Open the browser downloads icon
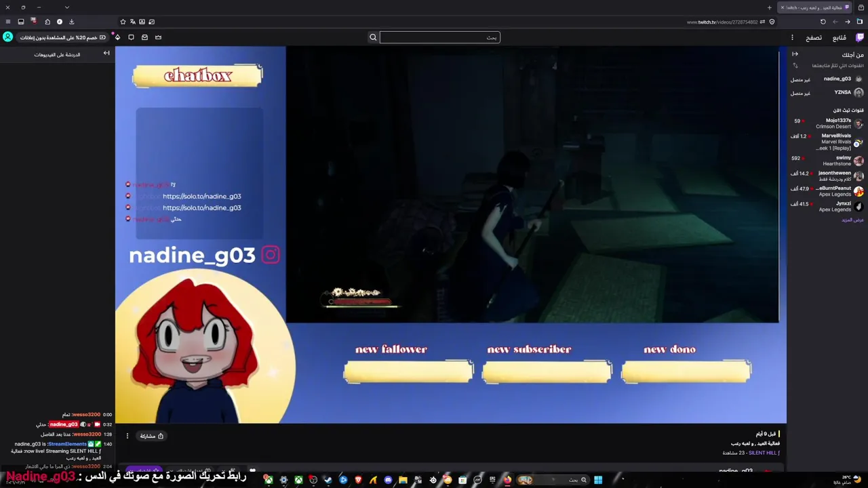Viewport: 868px width, 488px height. coord(71,22)
